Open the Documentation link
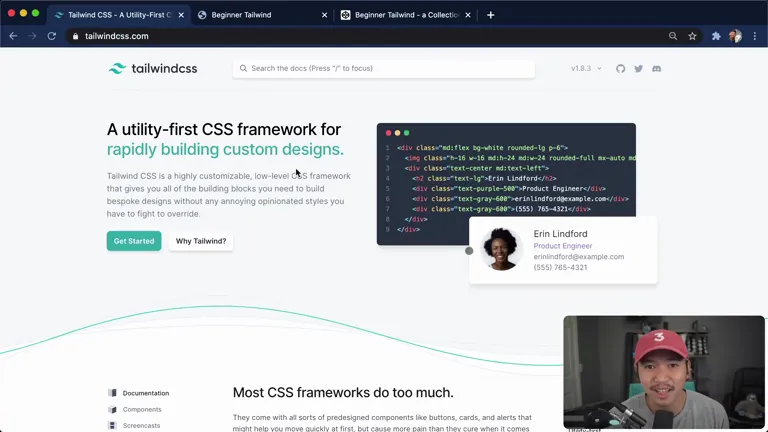 click(x=145, y=393)
